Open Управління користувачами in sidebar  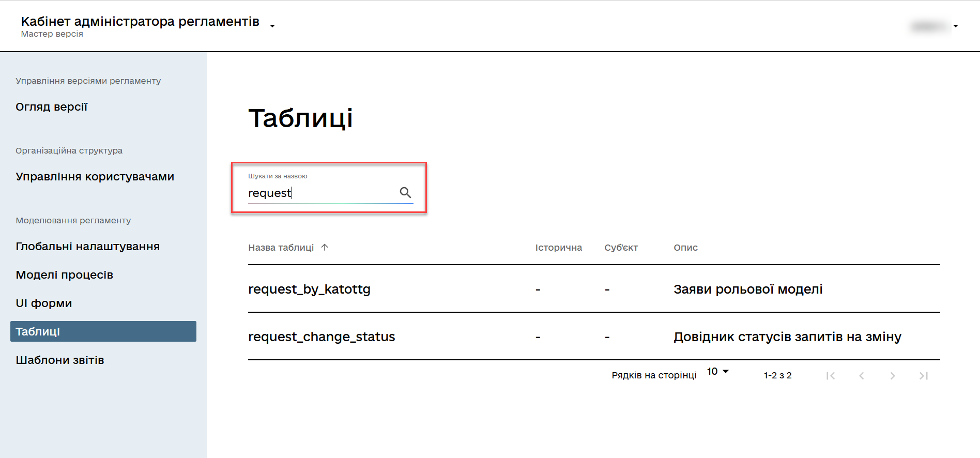tap(95, 176)
